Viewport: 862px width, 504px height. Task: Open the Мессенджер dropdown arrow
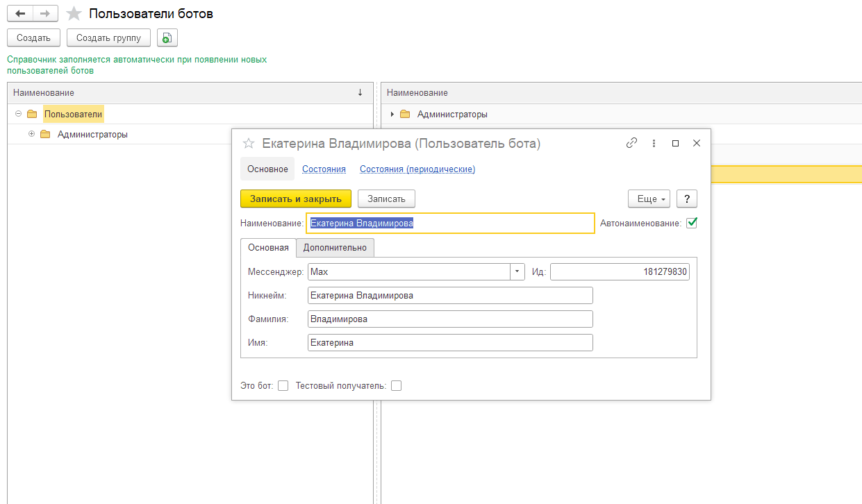coord(517,272)
